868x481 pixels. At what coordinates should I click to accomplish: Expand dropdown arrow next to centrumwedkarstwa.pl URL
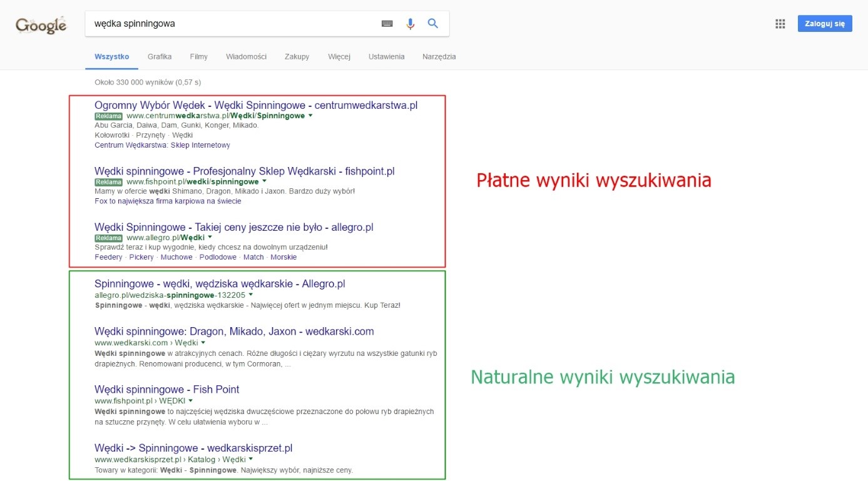click(310, 116)
